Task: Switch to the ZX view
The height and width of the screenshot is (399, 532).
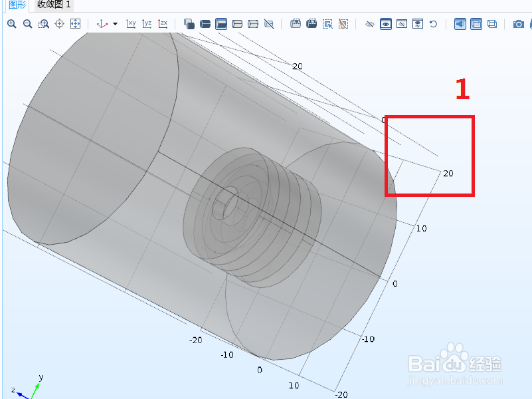Action: [x=163, y=24]
